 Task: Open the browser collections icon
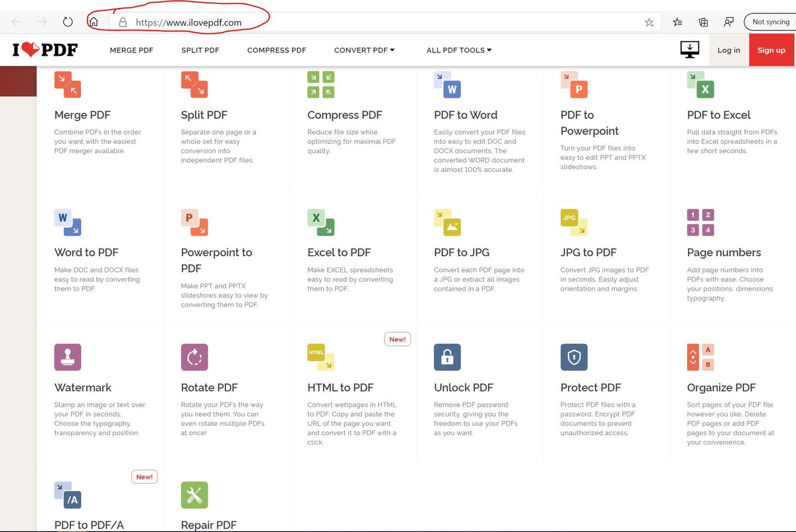click(703, 22)
